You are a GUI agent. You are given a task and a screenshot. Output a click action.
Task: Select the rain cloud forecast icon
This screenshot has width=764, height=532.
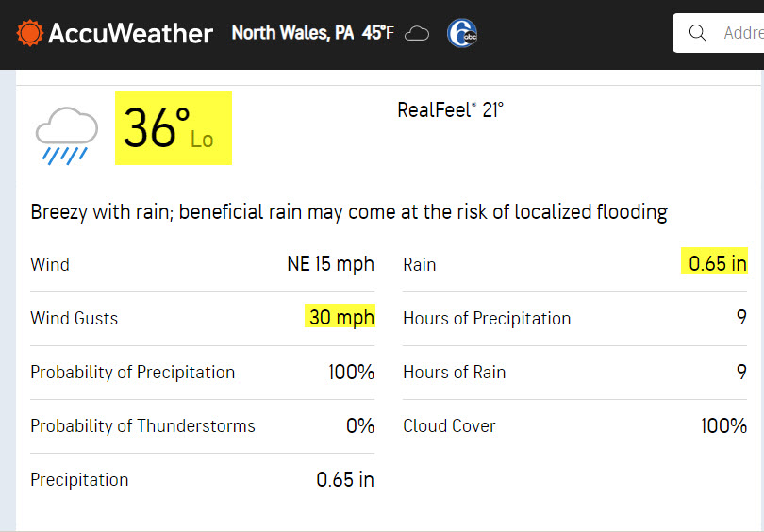(67, 136)
